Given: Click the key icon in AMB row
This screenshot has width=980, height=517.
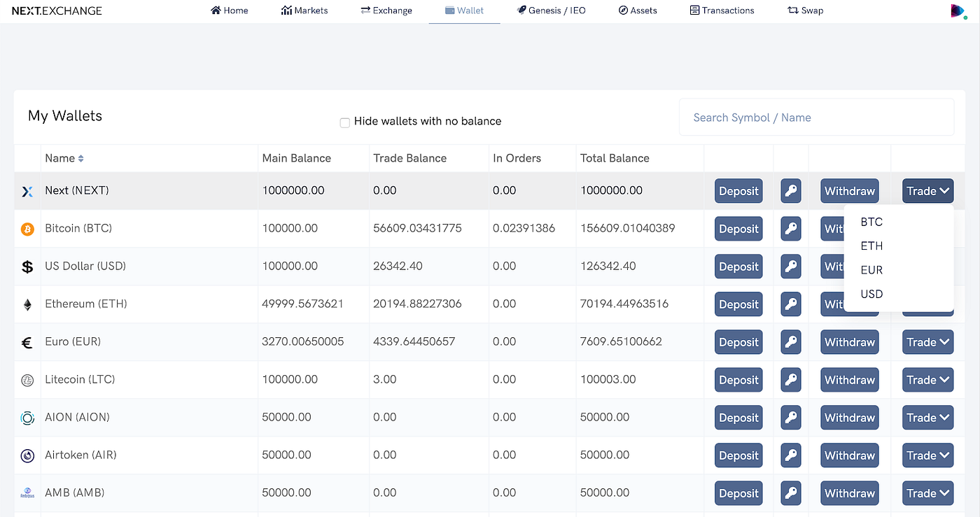Looking at the screenshot, I should point(791,493).
